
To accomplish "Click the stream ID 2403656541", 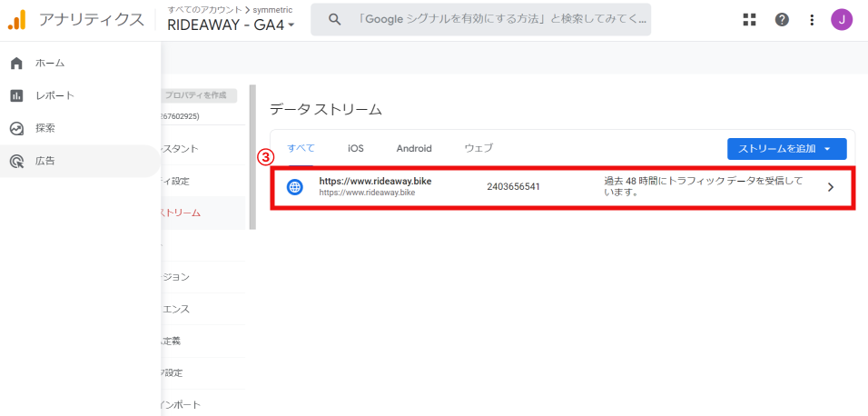I will (x=513, y=187).
